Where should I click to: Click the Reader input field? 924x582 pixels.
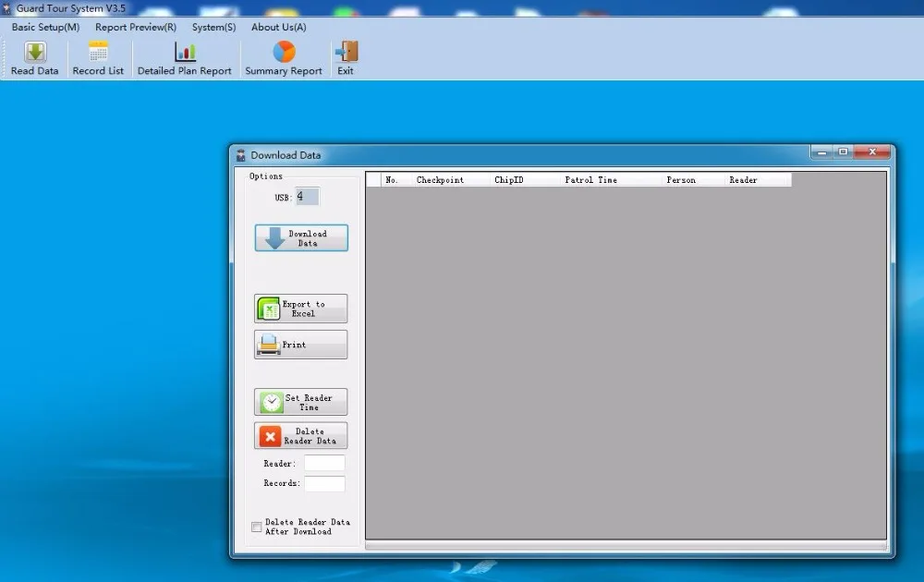point(324,463)
